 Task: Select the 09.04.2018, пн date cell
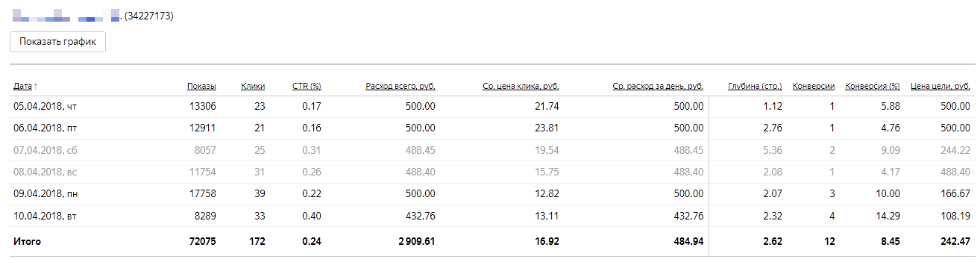point(45,194)
